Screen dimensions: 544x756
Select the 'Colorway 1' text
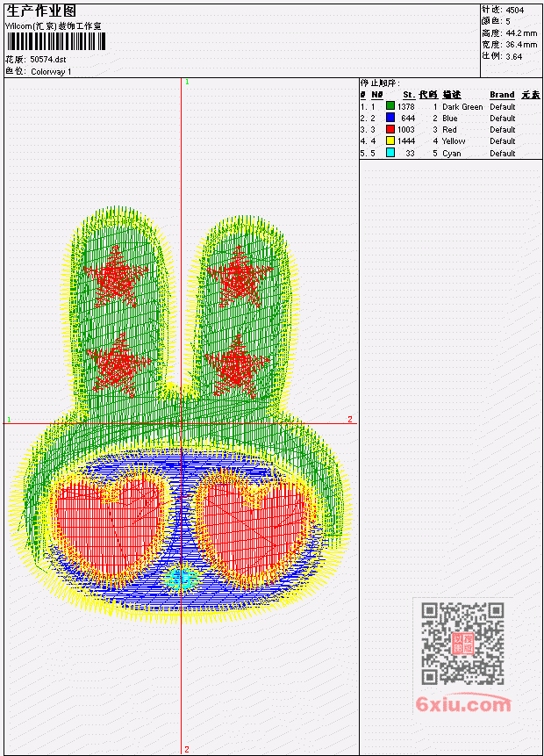(x=51, y=72)
